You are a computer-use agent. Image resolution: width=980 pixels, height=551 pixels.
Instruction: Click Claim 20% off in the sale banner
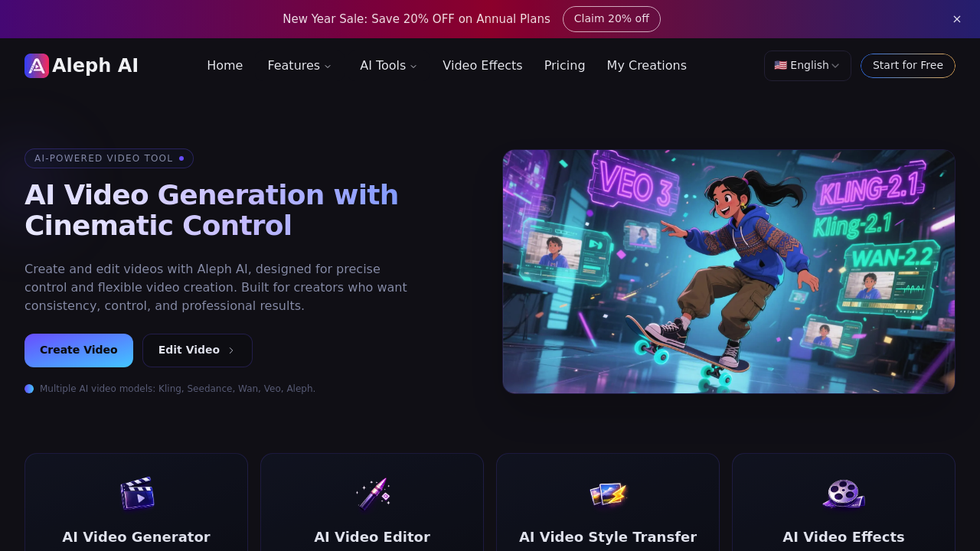point(612,18)
